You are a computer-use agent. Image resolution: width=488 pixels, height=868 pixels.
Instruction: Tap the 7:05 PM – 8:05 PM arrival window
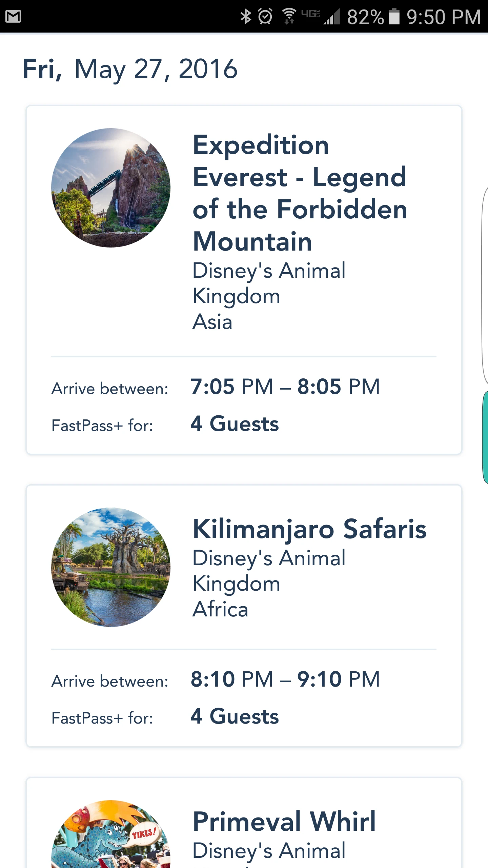tap(285, 387)
